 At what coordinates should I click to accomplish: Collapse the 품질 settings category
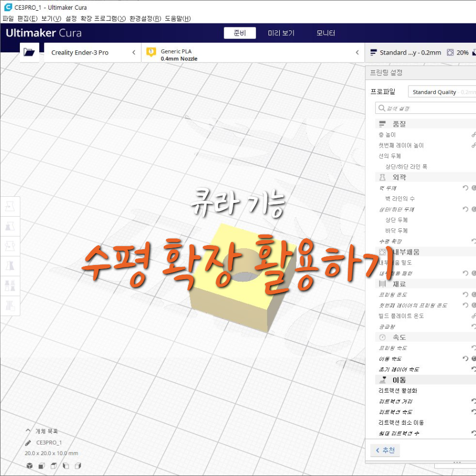coord(426,124)
